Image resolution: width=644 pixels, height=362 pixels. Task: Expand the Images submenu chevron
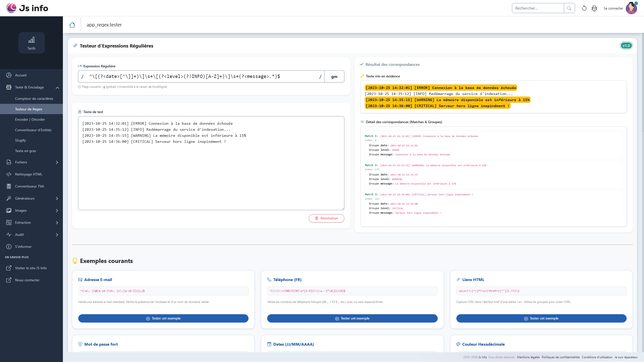click(57, 211)
